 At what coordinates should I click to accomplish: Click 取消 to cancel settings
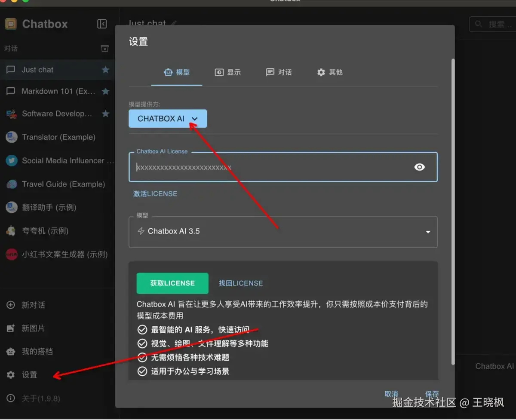(x=391, y=394)
